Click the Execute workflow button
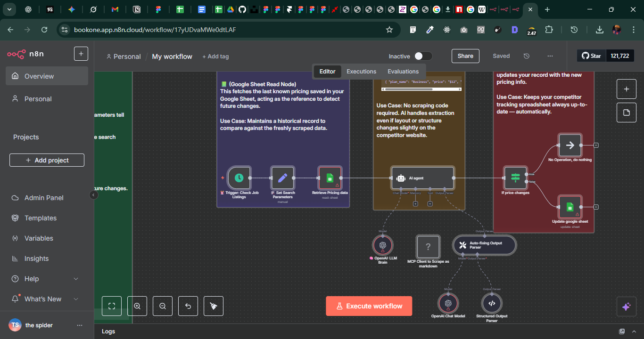 (369, 306)
